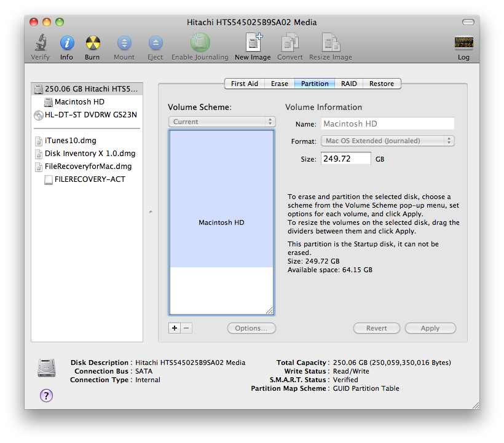Viewport: 504px width, 443px height.
Task: Click the Revert button
Action: click(x=377, y=328)
